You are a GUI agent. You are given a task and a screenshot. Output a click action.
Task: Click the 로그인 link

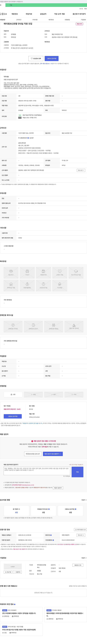(81, 9)
